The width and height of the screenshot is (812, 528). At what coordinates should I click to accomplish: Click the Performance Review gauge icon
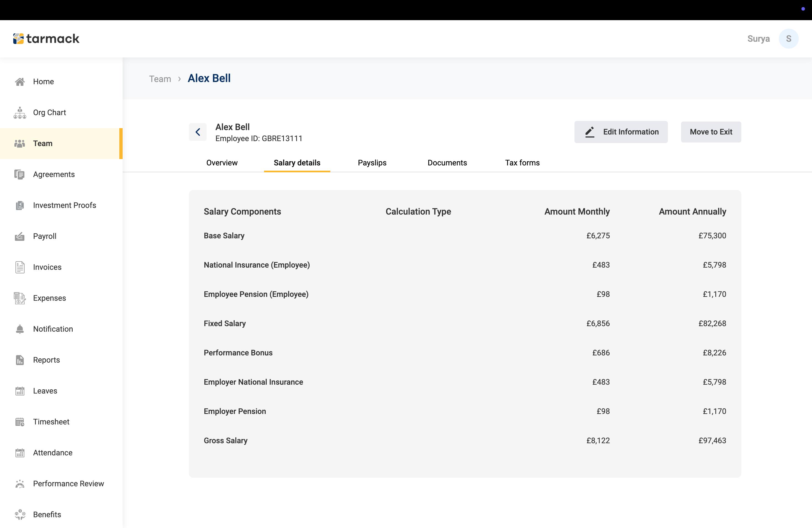coord(20,484)
